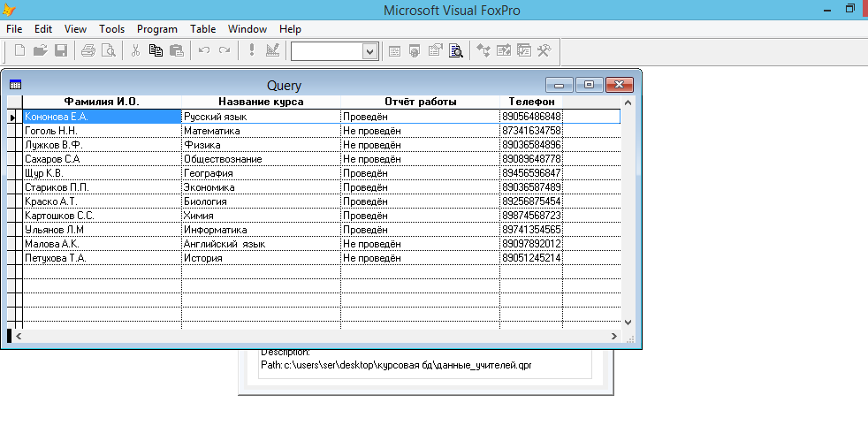
Task: Select the Лужков В.Ф. cell
Action: (x=102, y=145)
